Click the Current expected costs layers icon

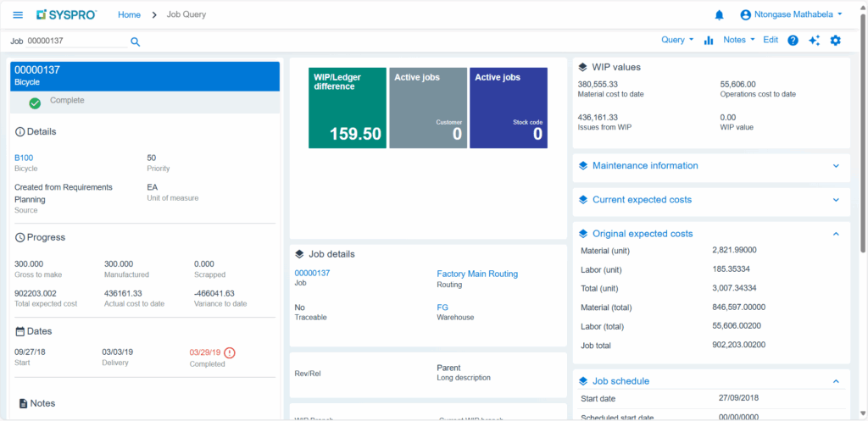pyautogui.click(x=583, y=200)
